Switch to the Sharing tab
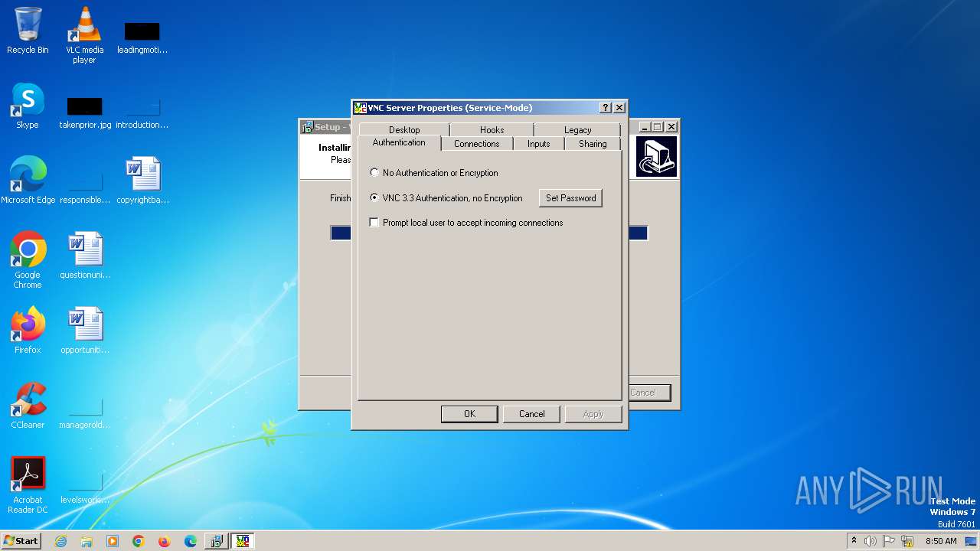Viewport: 980px width, 551px height. click(x=593, y=143)
